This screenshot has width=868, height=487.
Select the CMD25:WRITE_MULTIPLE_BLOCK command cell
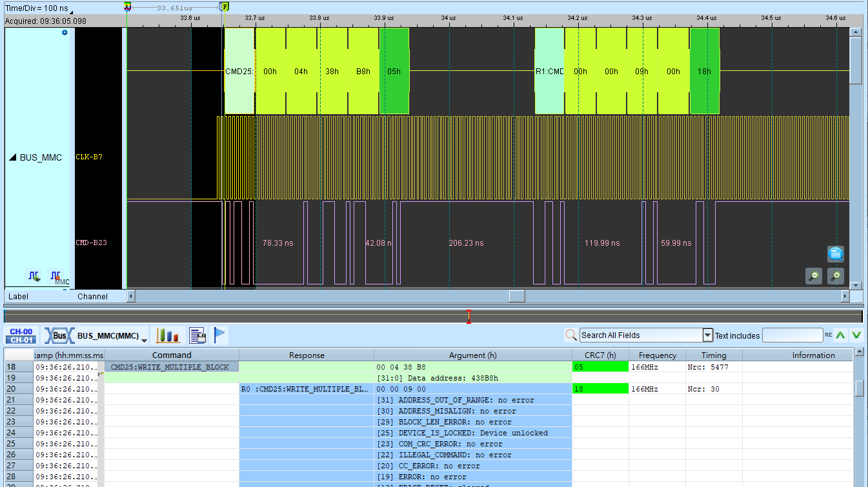pyautogui.click(x=172, y=367)
